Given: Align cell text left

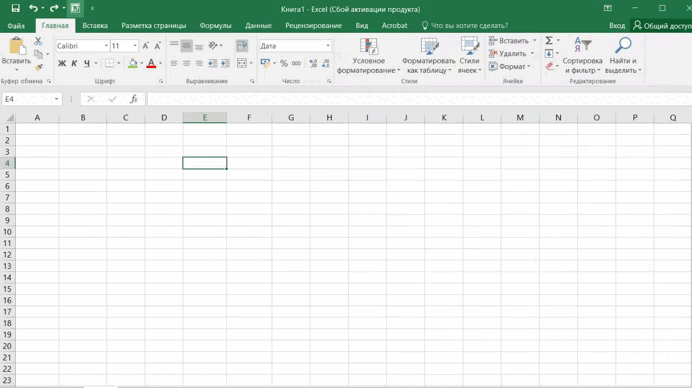Looking at the screenshot, I should tap(174, 64).
